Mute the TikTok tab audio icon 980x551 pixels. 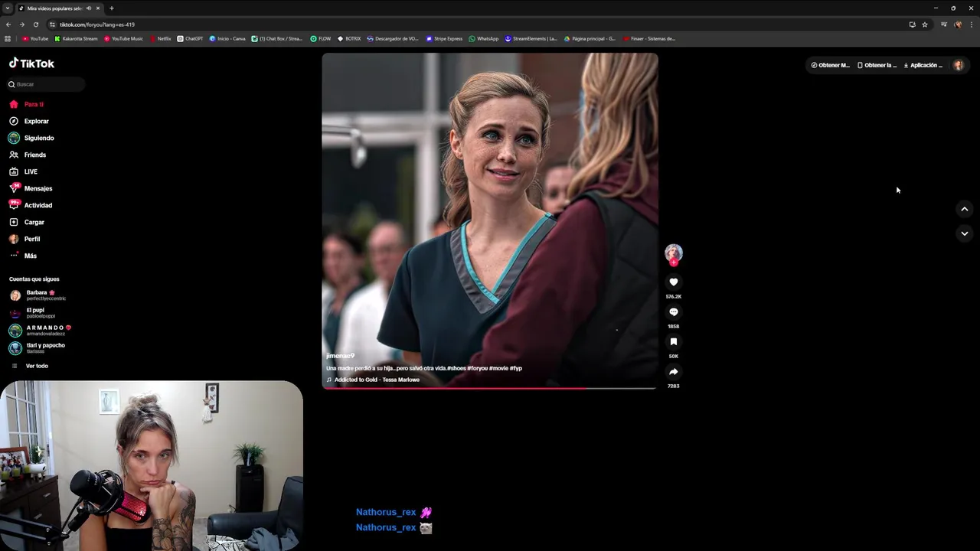coord(89,8)
